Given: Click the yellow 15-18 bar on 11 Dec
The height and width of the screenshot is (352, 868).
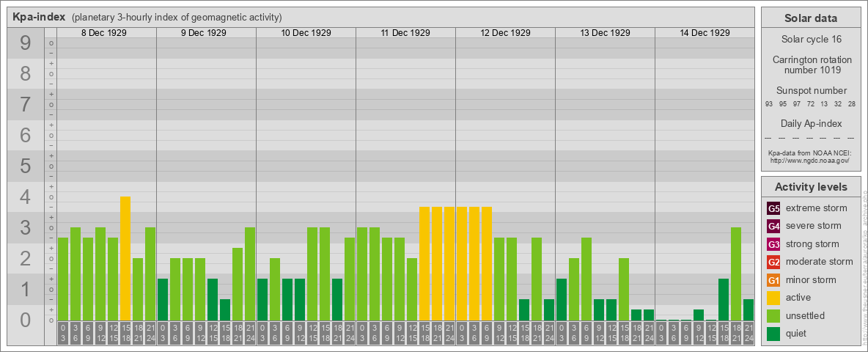Looking at the screenshot, I should 424,263.
